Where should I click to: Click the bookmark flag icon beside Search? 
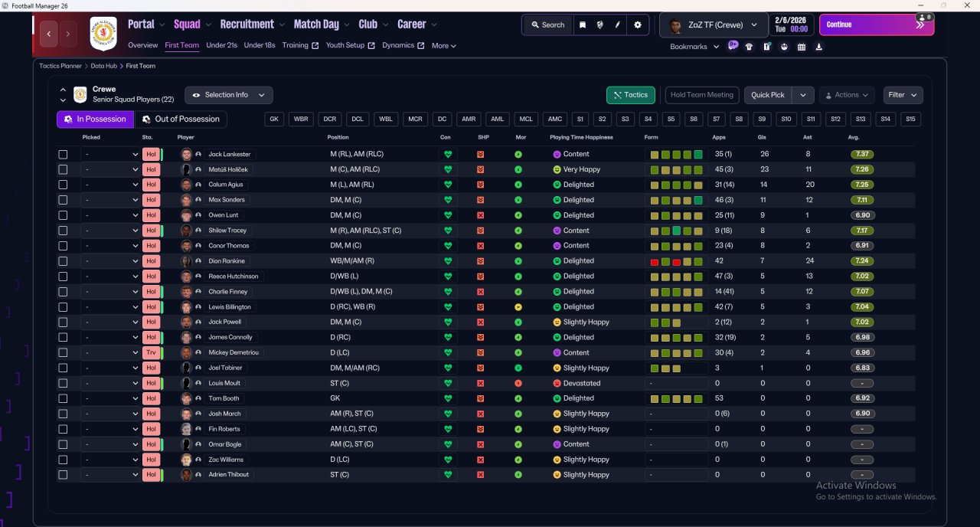583,25
